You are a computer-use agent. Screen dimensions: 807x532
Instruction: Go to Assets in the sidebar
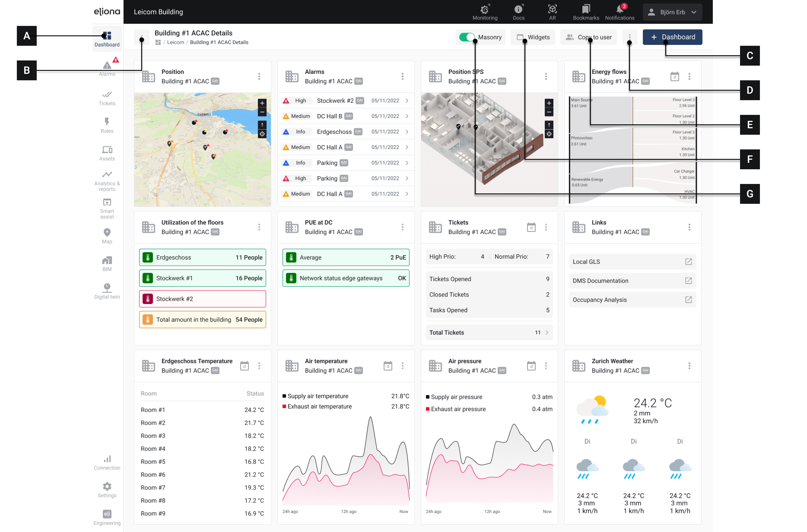tap(107, 153)
